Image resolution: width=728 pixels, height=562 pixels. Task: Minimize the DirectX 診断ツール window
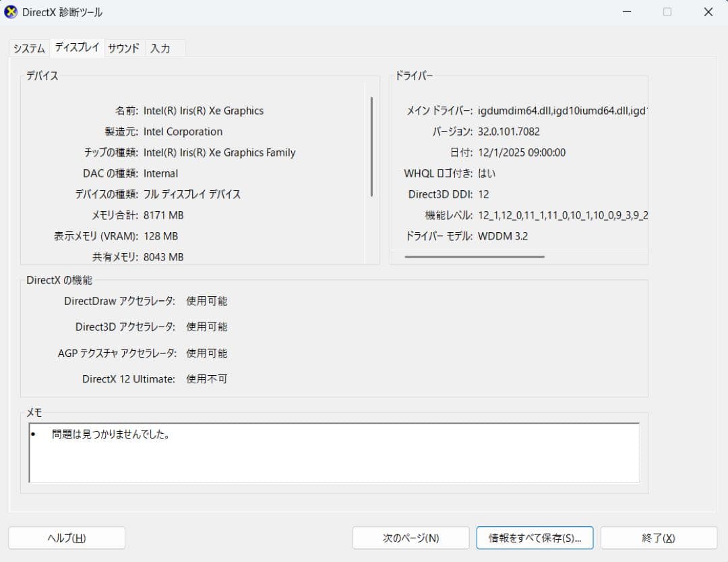coord(627,11)
